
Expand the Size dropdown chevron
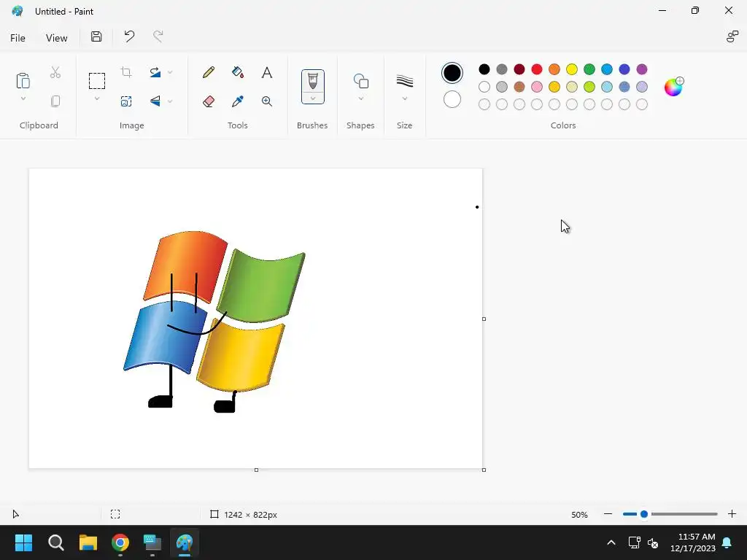pyautogui.click(x=404, y=98)
